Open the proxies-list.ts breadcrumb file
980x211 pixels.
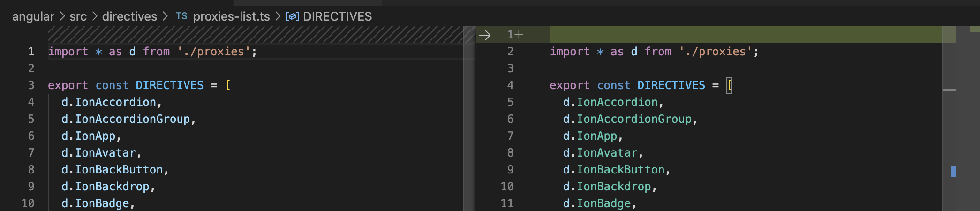(231, 16)
